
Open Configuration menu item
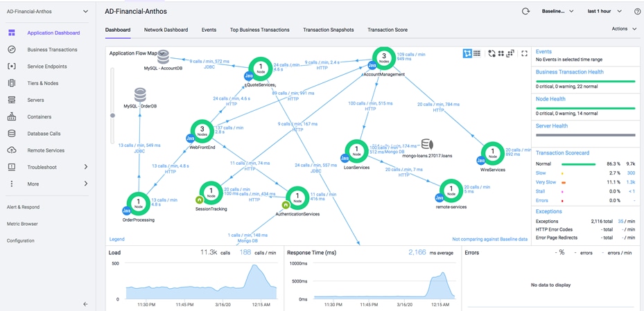point(21,241)
